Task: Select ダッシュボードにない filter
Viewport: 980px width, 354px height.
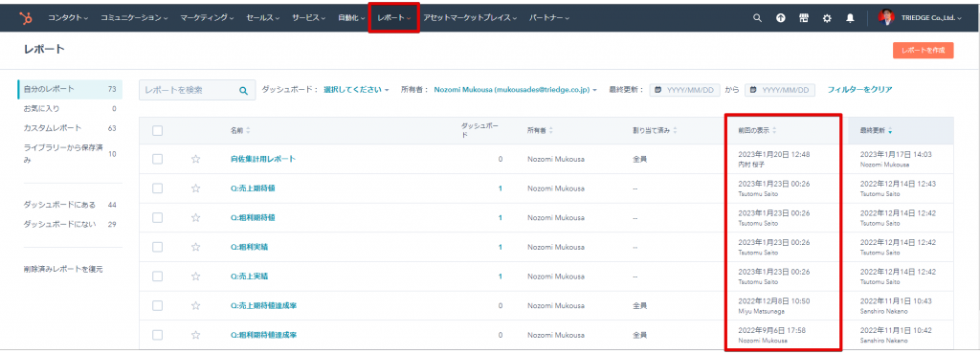Action: 70,224
